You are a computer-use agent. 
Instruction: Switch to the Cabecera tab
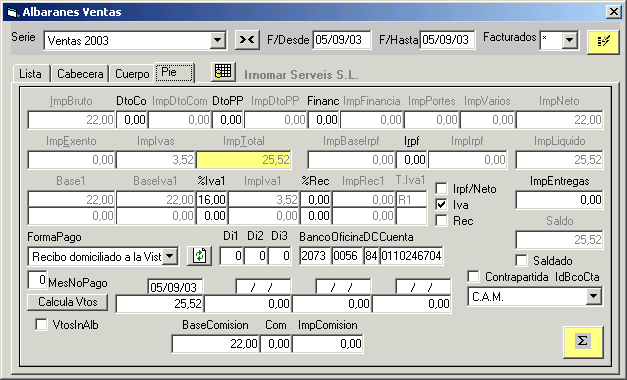pyautogui.click(x=80, y=74)
